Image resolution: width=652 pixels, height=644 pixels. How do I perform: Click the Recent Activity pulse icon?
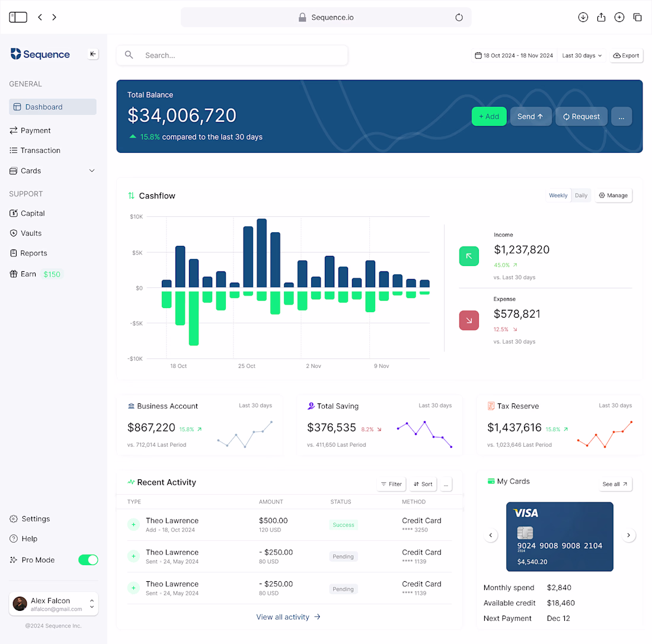(131, 482)
